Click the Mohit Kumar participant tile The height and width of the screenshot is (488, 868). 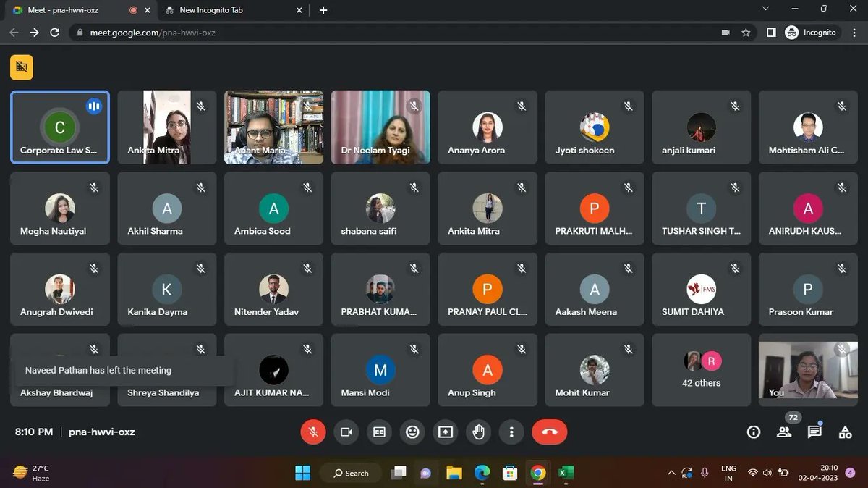[x=595, y=370]
